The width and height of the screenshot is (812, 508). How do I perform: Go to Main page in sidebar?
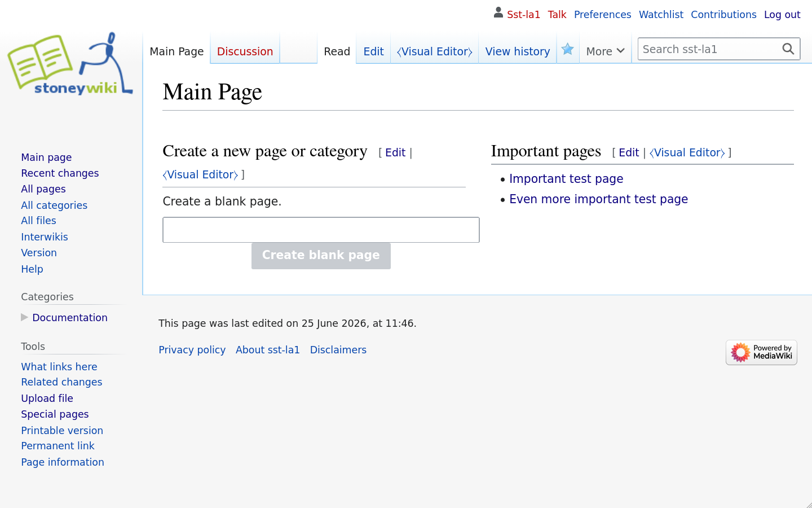pos(46,157)
